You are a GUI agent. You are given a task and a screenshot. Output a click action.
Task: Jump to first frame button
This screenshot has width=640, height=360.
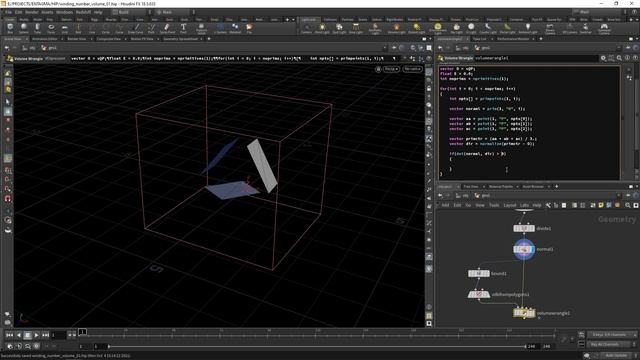pyautogui.click(x=9, y=335)
